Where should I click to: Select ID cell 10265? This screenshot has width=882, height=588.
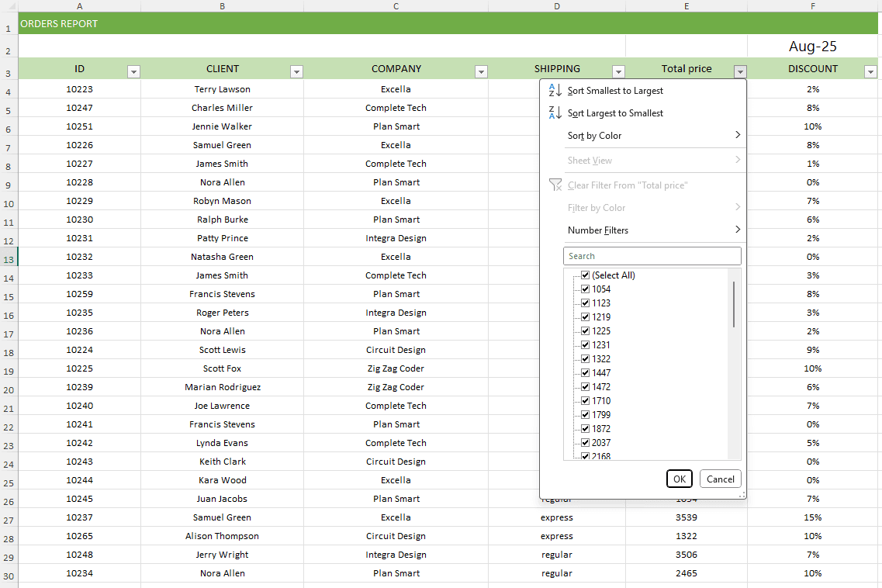79,536
